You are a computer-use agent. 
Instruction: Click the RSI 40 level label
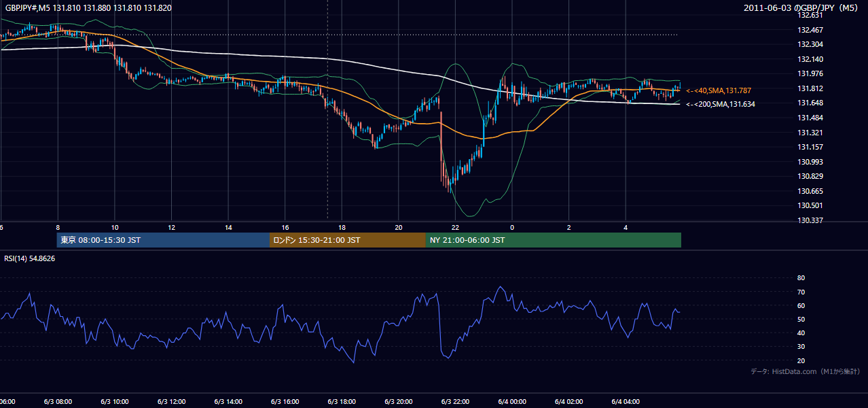[x=801, y=333]
